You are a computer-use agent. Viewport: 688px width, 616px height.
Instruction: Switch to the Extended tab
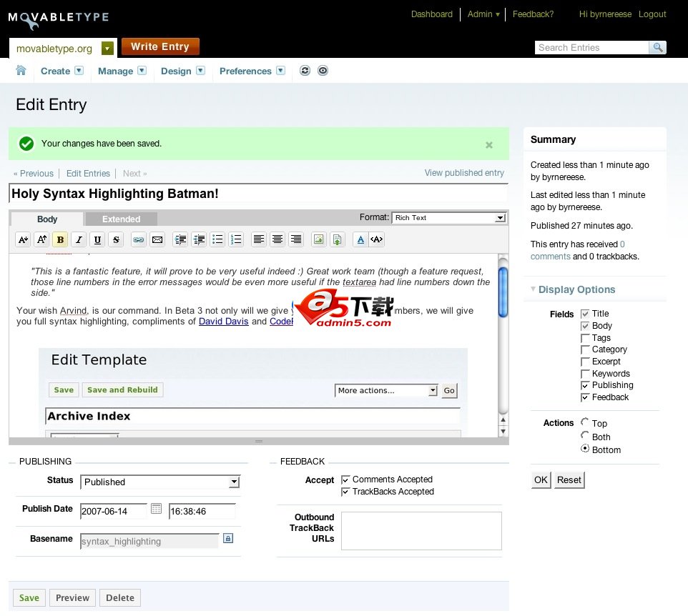tap(121, 219)
